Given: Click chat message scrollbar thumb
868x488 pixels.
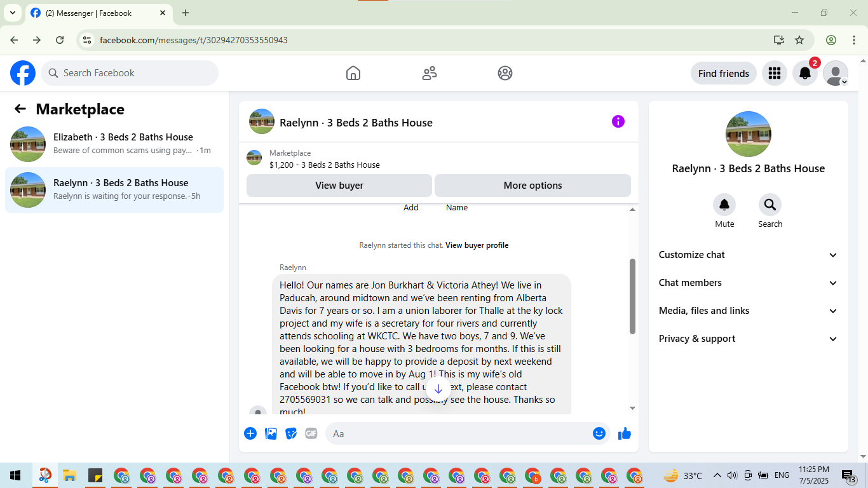Looking at the screenshot, I should coord(632,296).
